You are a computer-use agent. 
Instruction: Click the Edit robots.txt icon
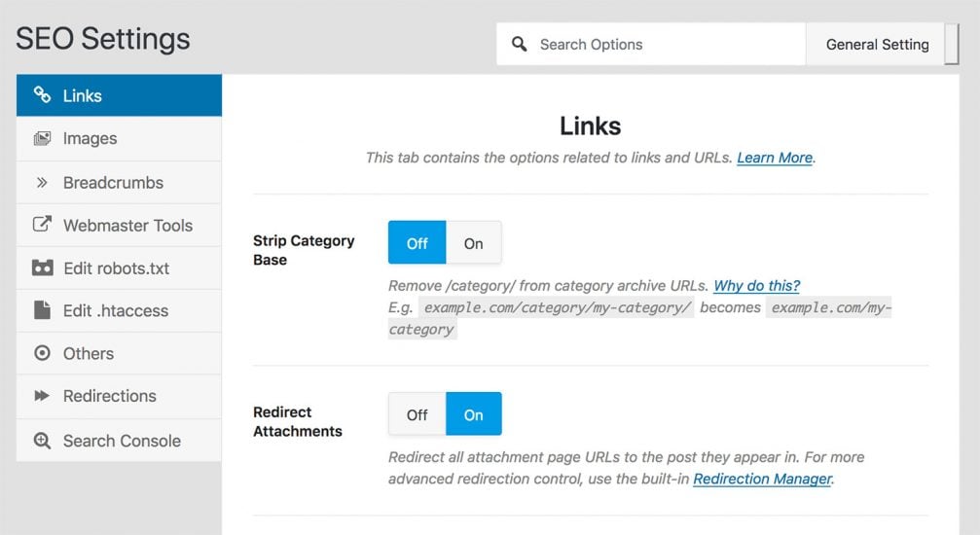point(42,268)
